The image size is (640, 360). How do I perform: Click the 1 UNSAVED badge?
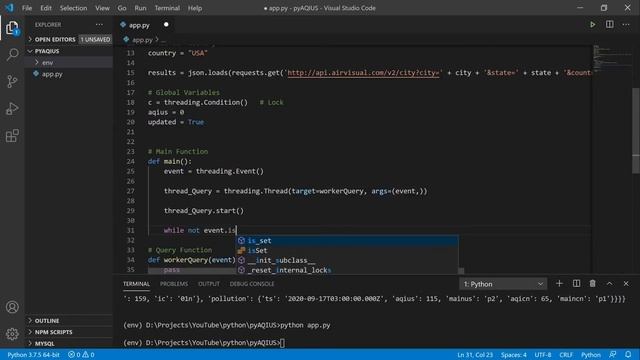click(95, 40)
